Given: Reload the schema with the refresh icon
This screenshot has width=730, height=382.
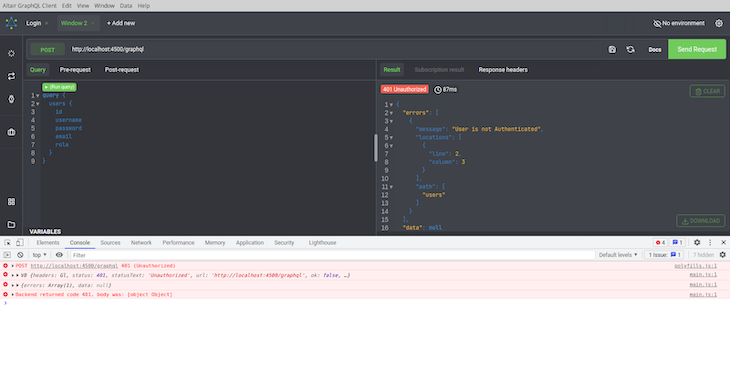Looking at the screenshot, I should tap(630, 49).
